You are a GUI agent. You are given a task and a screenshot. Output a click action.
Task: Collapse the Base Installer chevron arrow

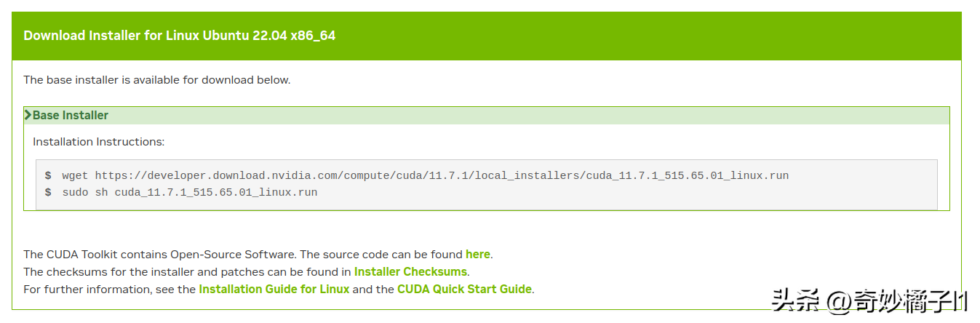pos(28,115)
